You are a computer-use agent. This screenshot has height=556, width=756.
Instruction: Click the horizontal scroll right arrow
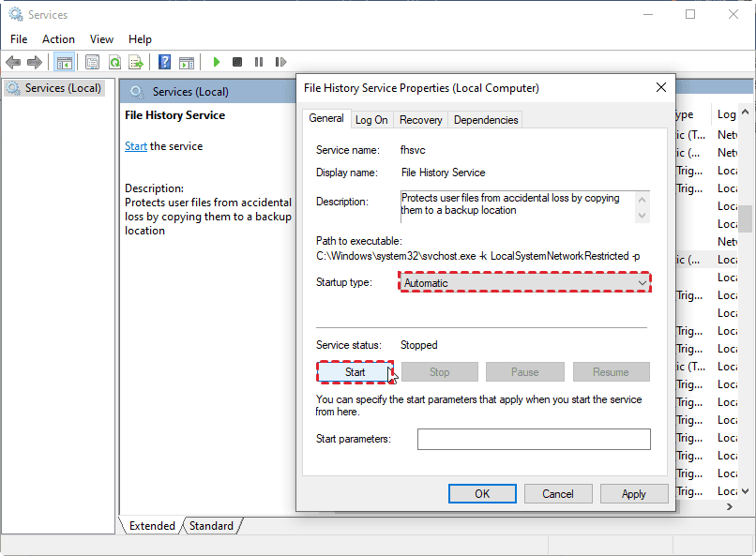coord(730,506)
